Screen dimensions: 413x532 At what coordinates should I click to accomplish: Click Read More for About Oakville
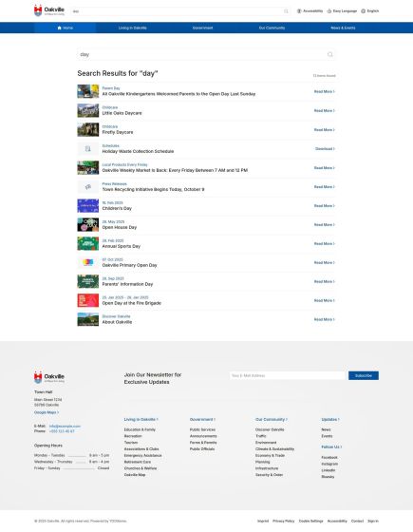[324, 319]
